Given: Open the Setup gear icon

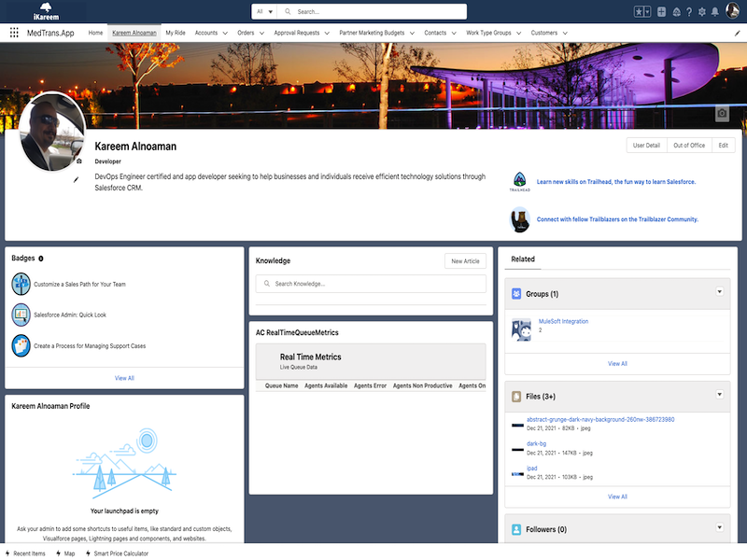Looking at the screenshot, I should (x=702, y=12).
